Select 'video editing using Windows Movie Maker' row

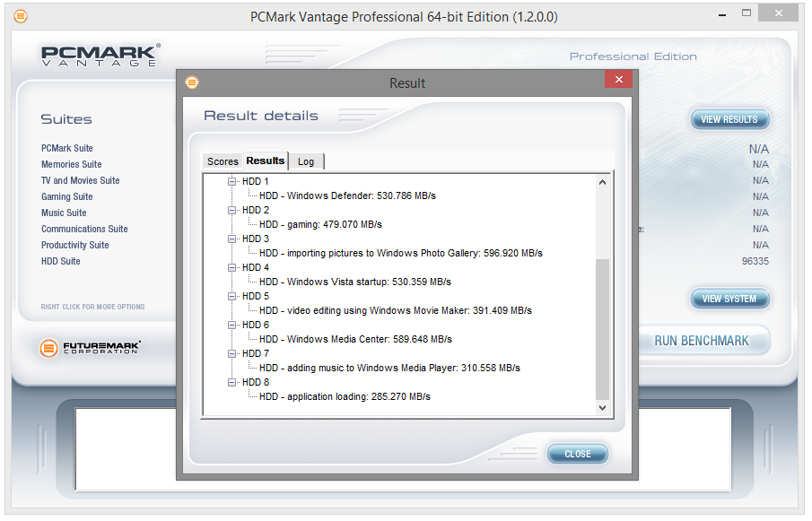click(396, 311)
